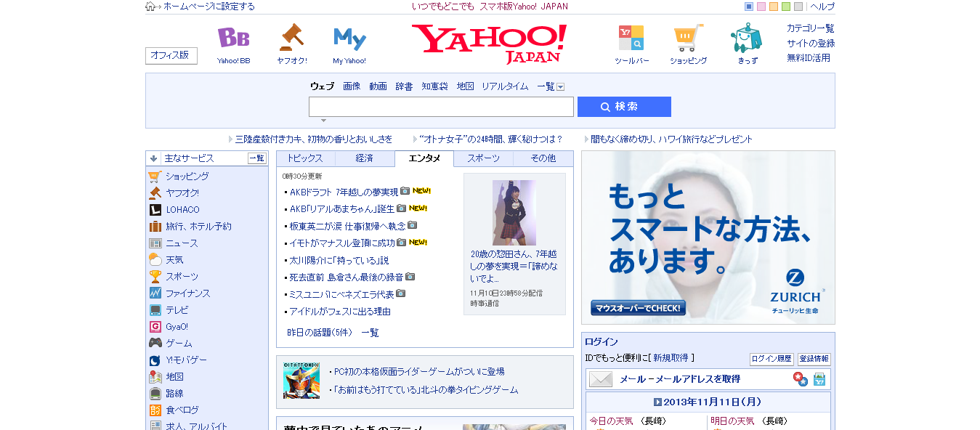Viewport: 980px width, 430px height.
Task: Click the Y!モバゲー icon
Action: click(155, 360)
